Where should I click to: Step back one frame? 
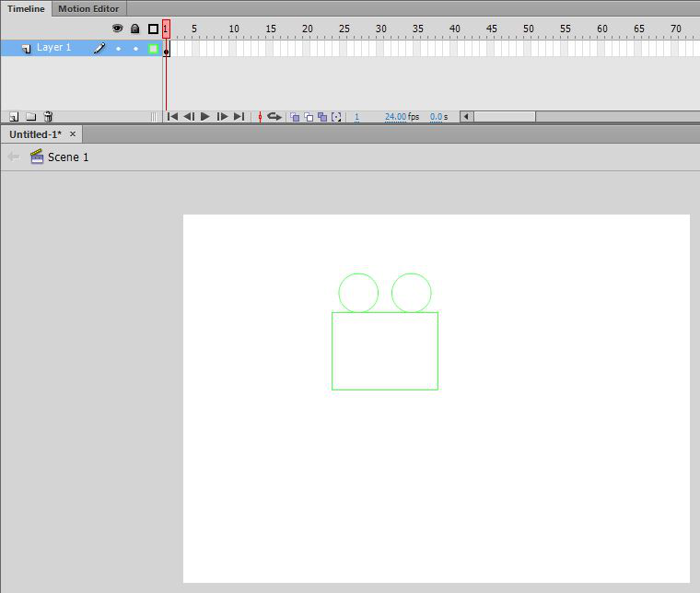(x=189, y=116)
